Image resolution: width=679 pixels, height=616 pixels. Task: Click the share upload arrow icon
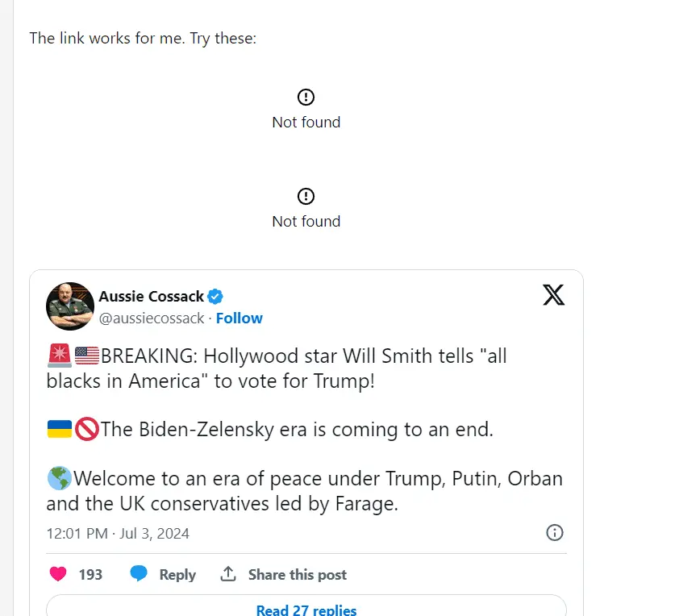(228, 574)
